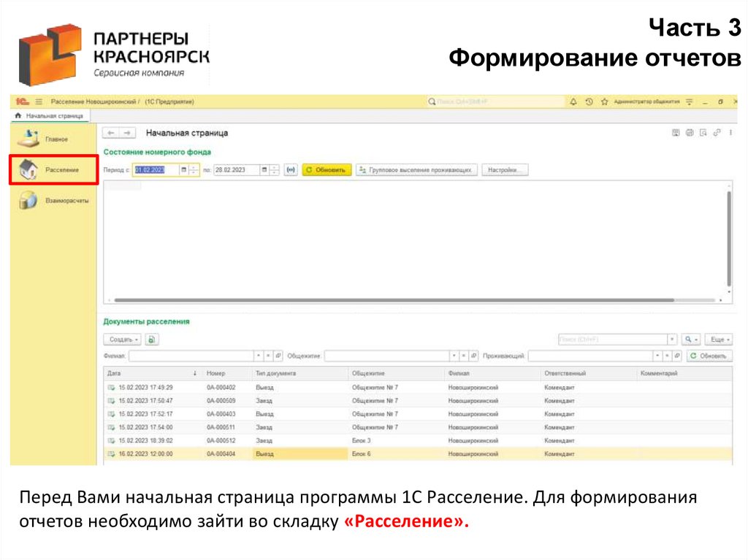
Task: Click the horizontal scrollbar of room fund
Action: (x=394, y=301)
